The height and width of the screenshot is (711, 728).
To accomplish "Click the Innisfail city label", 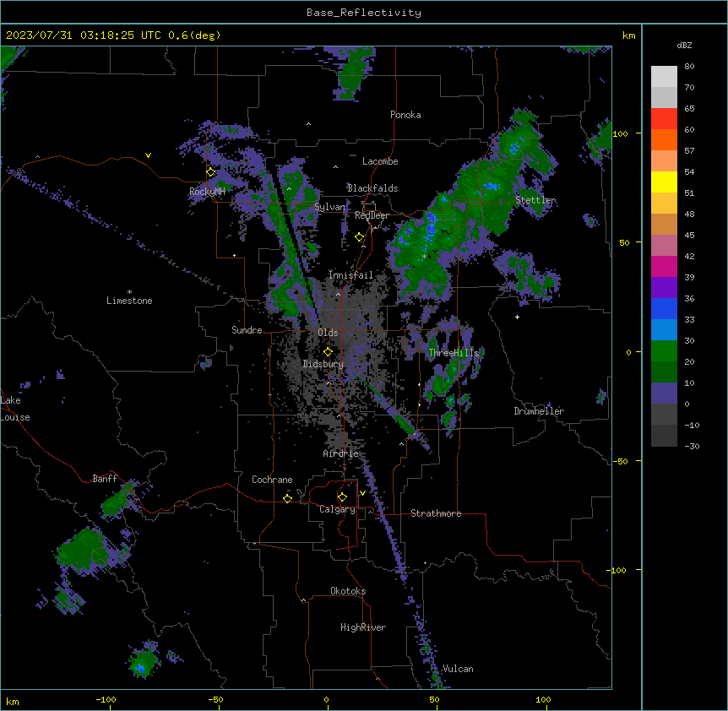I will click(x=350, y=275).
